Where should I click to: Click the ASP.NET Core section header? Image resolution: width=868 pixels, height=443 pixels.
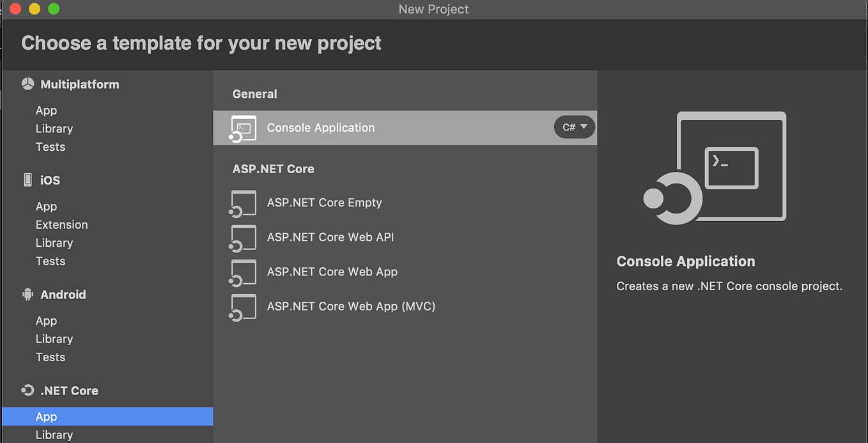[273, 168]
